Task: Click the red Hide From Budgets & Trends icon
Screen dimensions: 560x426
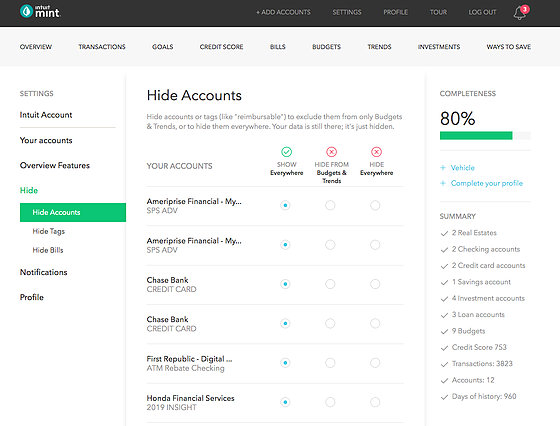Action: tap(331, 152)
